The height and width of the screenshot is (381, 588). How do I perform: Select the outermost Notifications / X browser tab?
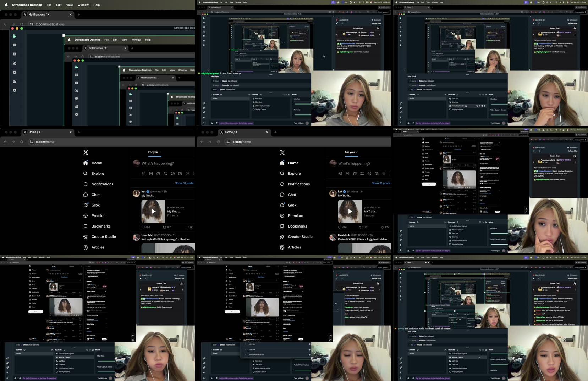click(x=47, y=15)
